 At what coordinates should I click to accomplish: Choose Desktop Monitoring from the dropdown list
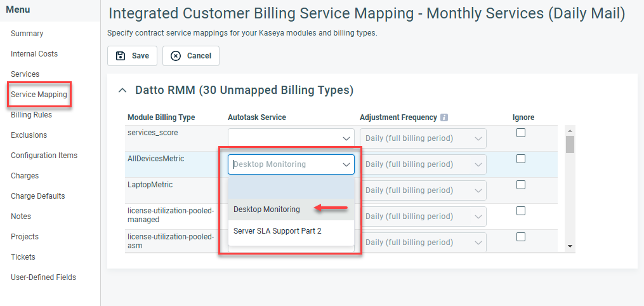(267, 210)
